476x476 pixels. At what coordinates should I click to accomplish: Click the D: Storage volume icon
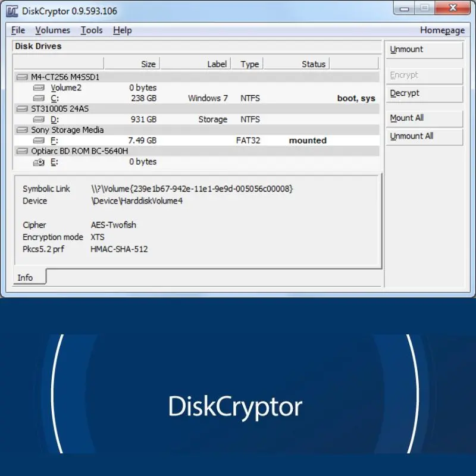[39, 120]
